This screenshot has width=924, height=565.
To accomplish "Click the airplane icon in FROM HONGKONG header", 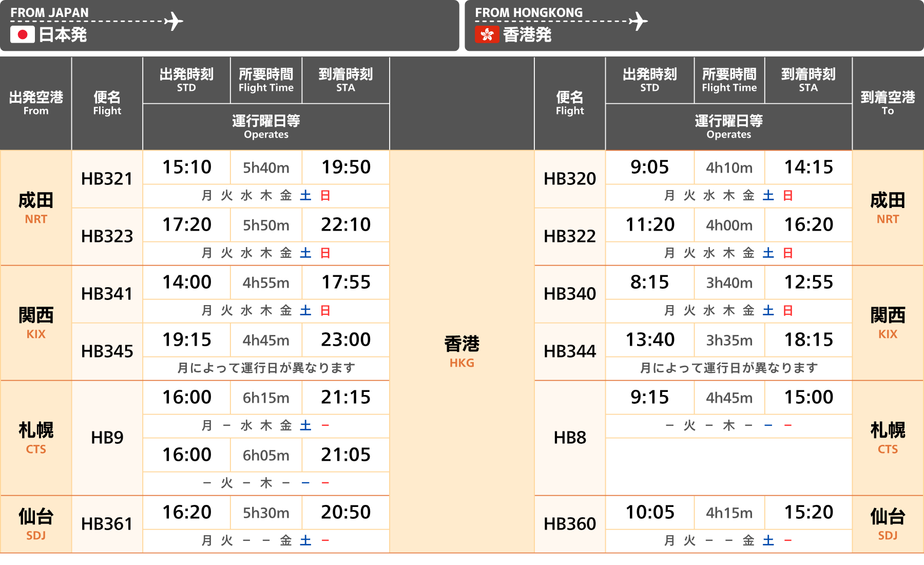I will click(639, 21).
